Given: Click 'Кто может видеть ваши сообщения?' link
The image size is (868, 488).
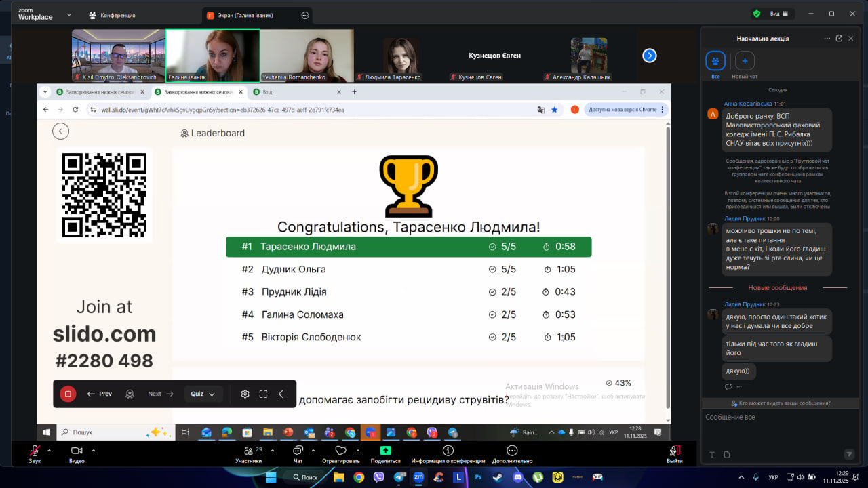Looking at the screenshot, I should pyautogui.click(x=781, y=403).
